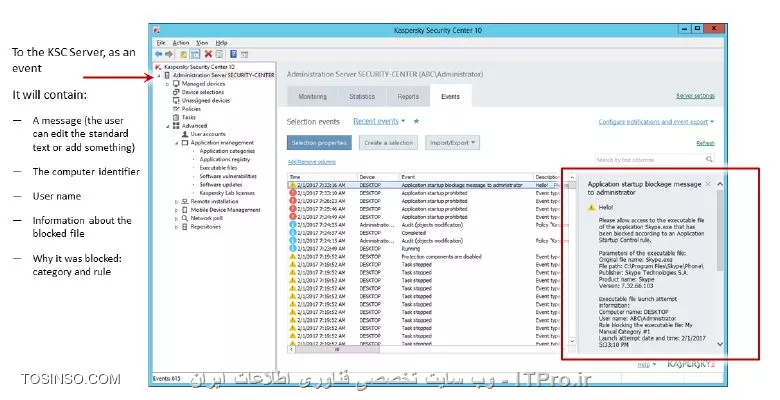
Task: Click the warning icon beside Hello! in details
Action: (x=591, y=207)
